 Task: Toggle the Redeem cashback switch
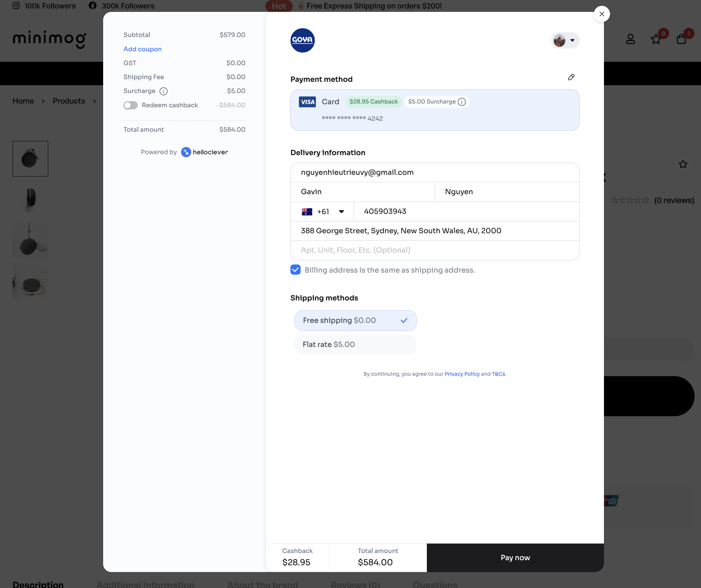coord(131,105)
